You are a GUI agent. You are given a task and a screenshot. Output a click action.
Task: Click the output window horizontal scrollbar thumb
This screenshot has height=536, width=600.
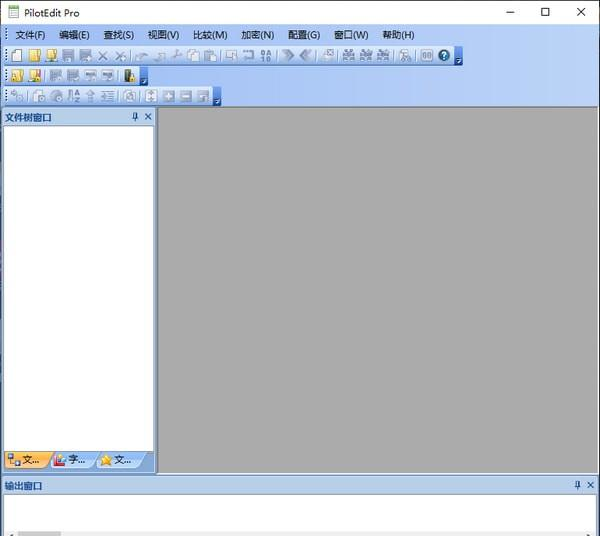39,533
